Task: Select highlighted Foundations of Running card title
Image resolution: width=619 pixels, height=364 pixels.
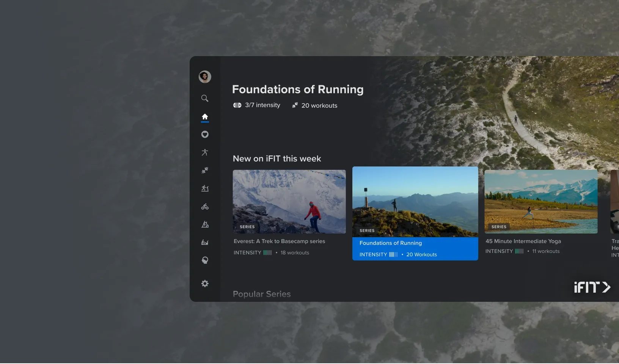Action: 391,243
